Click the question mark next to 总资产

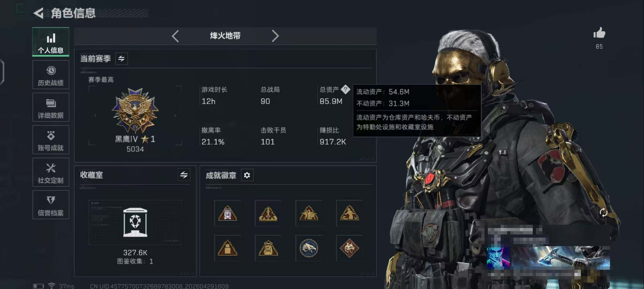click(x=345, y=89)
